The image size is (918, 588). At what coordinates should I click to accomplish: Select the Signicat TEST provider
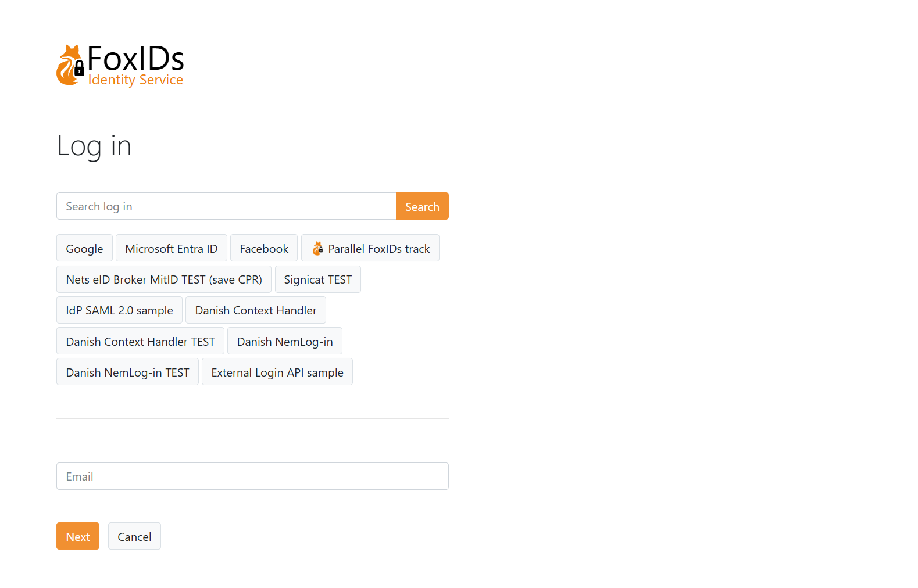317,279
